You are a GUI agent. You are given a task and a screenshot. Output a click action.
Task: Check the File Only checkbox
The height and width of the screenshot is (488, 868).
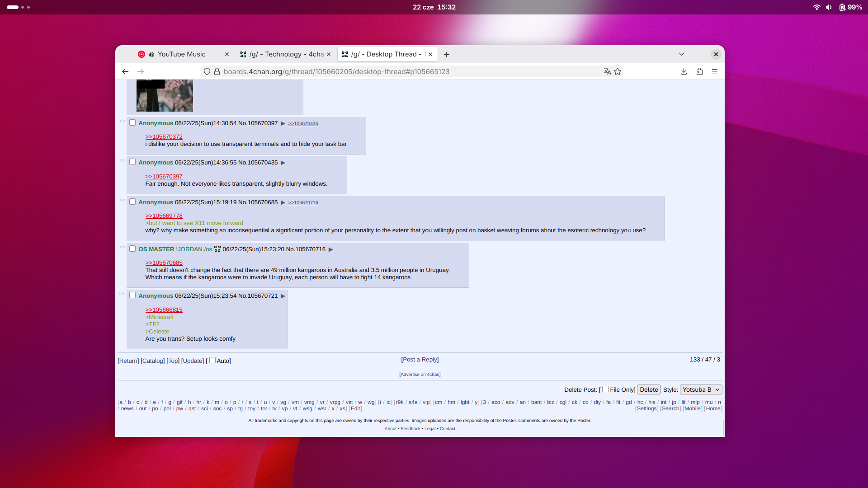coord(605,389)
